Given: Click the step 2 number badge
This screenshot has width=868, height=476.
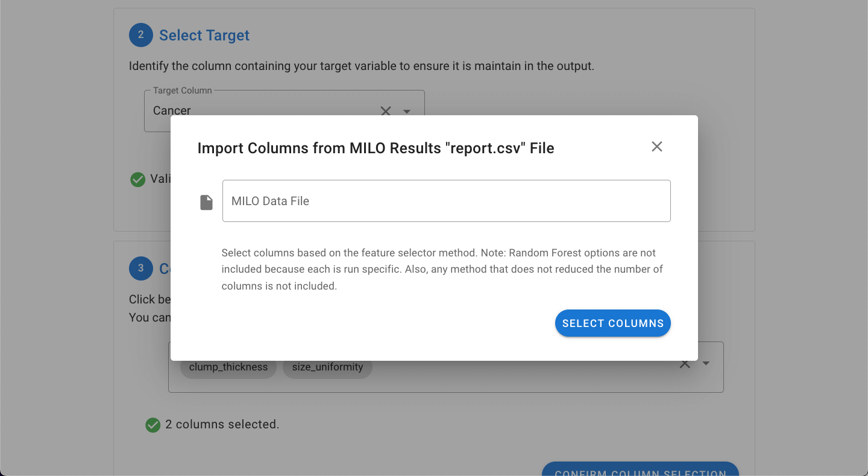Looking at the screenshot, I should click(x=141, y=35).
